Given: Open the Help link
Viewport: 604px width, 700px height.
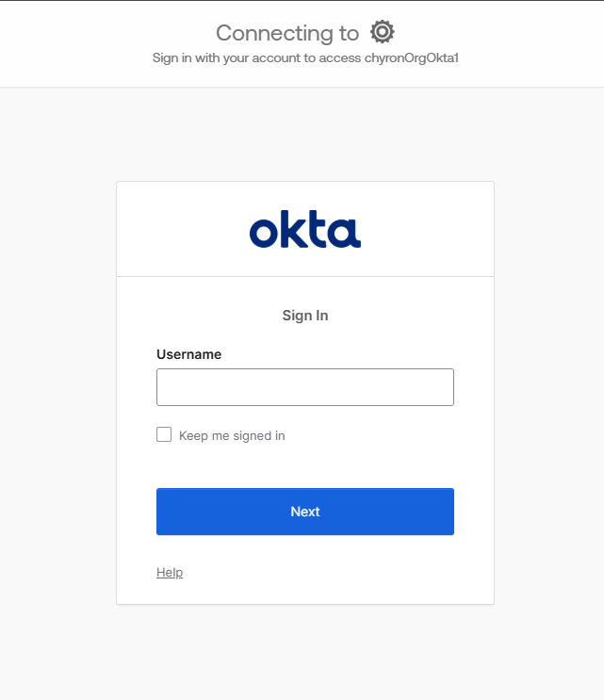Looking at the screenshot, I should [x=170, y=572].
